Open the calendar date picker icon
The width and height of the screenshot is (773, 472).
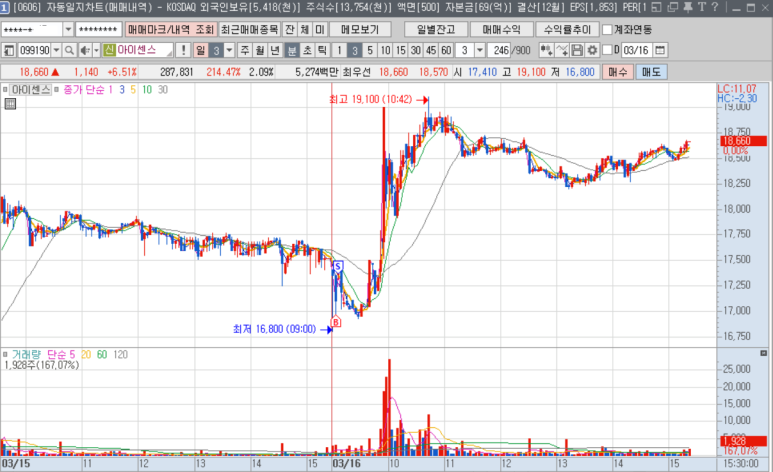660,50
